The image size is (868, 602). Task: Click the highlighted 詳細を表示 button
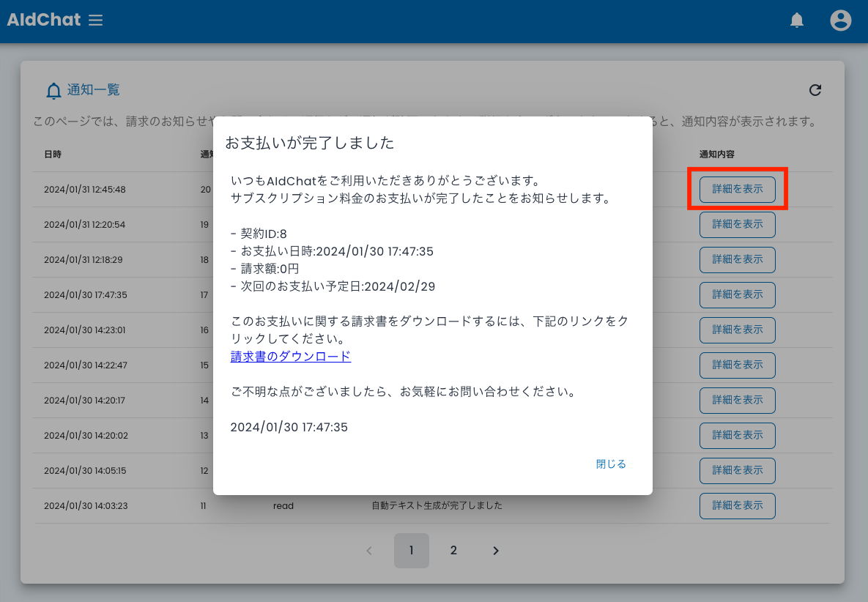[737, 189]
